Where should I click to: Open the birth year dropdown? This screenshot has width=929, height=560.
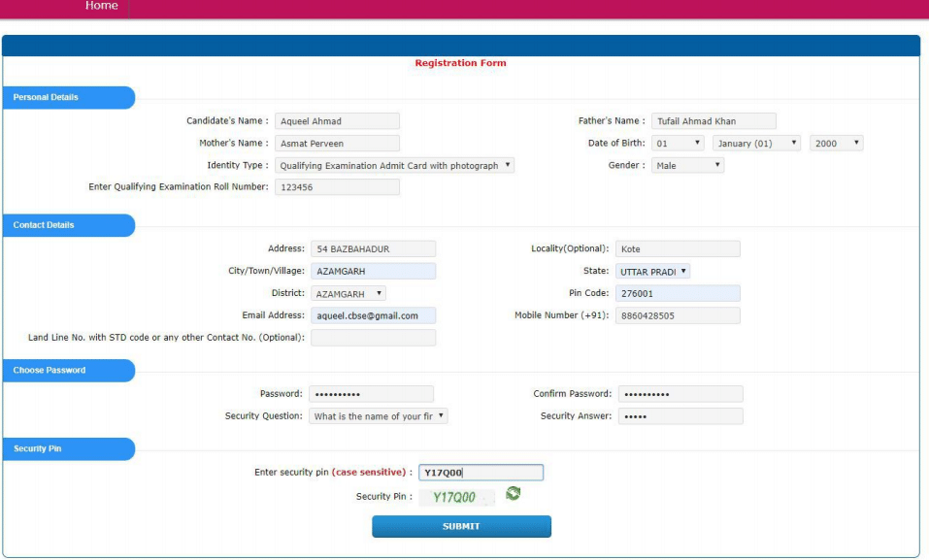pyautogui.click(x=836, y=144)
